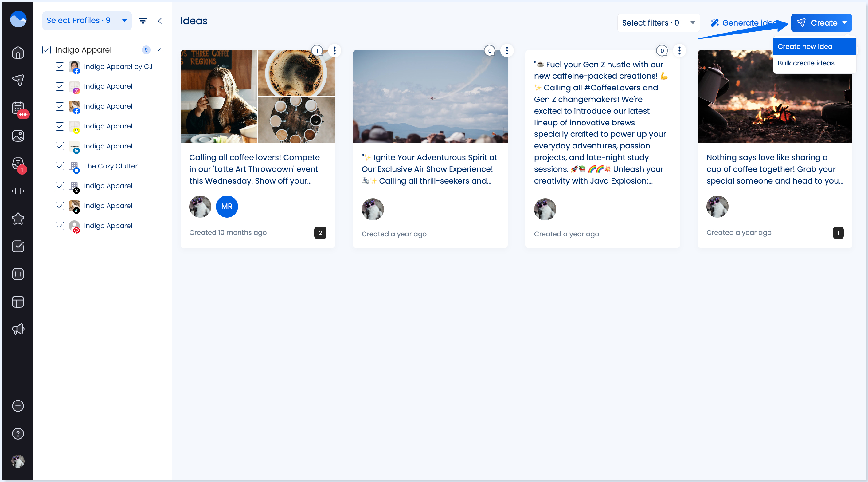Open the coffee collage idea thumbnail
This screenshot has height=482, width=868.
pos(257,97)
